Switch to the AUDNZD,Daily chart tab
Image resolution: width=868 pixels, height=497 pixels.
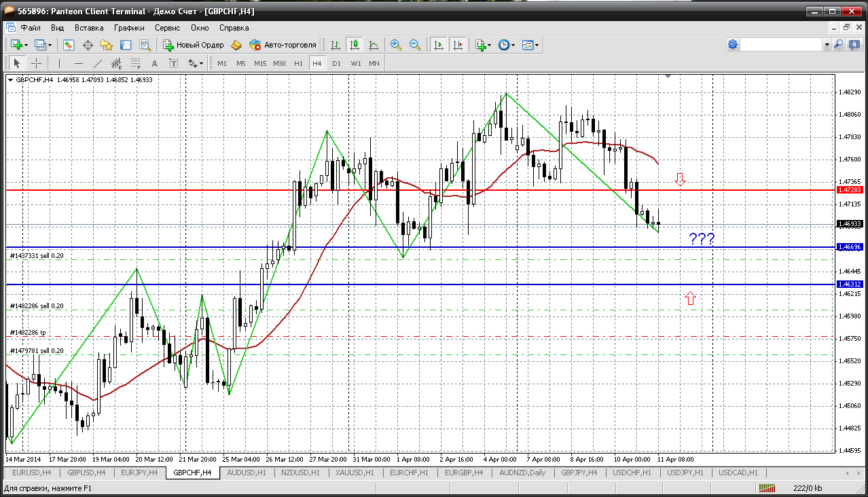(522, 473)
